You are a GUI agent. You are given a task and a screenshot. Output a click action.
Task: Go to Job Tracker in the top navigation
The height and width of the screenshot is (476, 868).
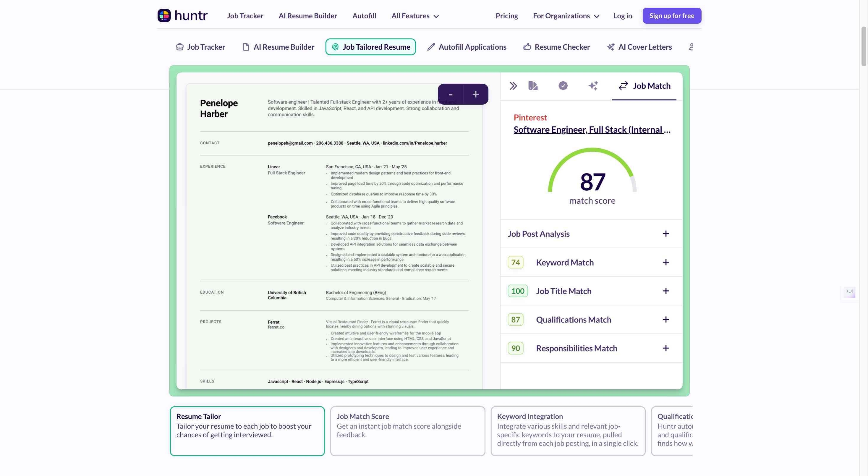245,16
